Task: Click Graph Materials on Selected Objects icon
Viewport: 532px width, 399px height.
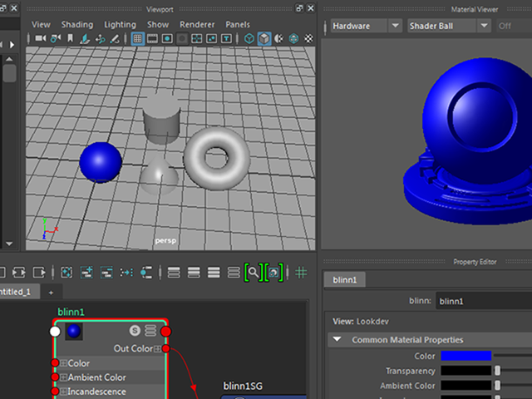Action: (146, 273)
